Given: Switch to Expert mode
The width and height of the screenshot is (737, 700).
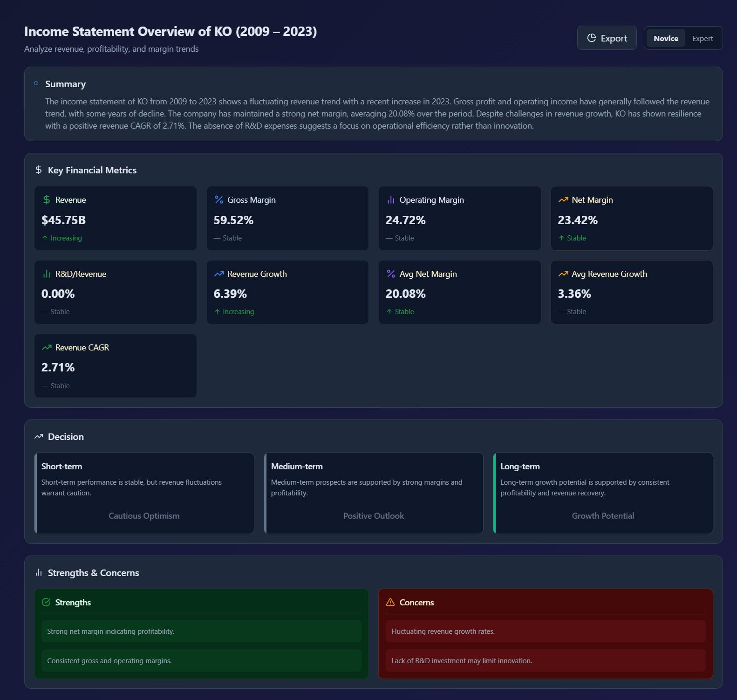Looking at the screenshot, I should tap(703, 38).
